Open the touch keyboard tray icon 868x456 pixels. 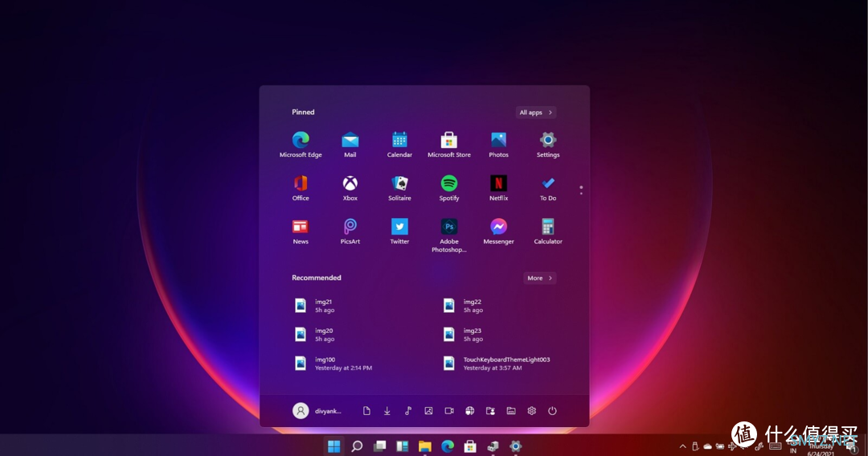pyautogui.click(x=775, y=446)
